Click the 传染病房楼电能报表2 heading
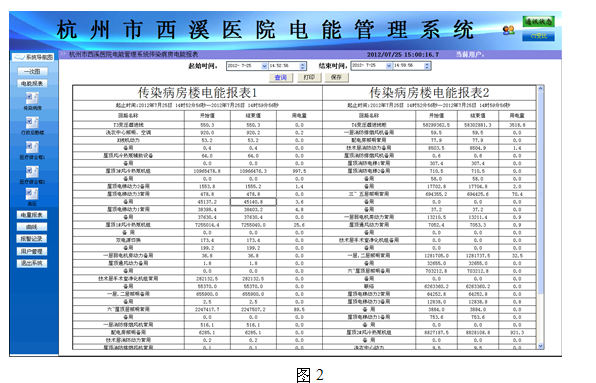 [429, 93]
